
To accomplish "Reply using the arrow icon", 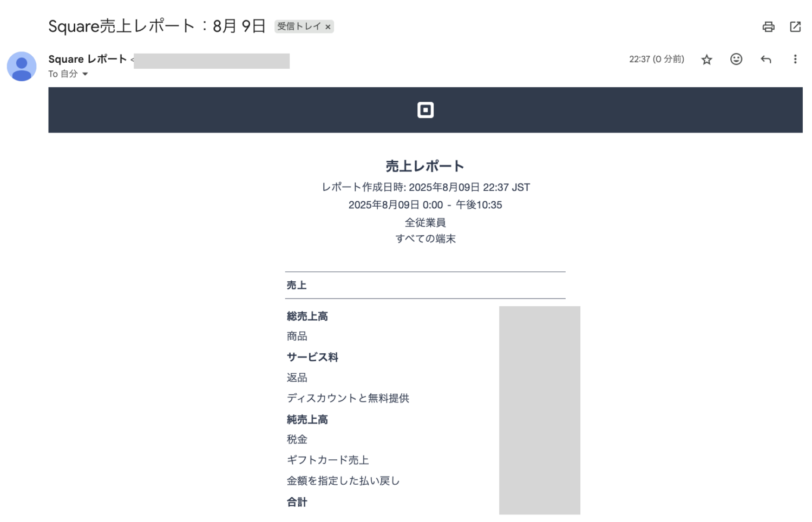I will pos(765,59).
